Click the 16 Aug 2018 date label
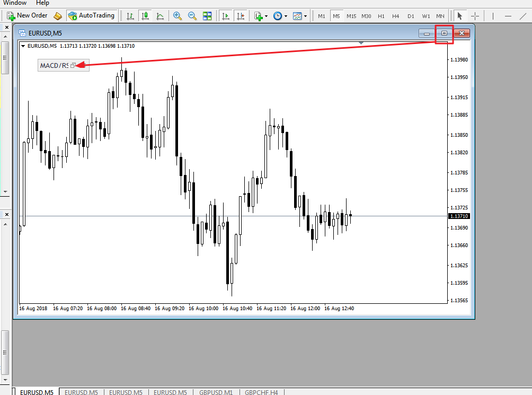The image size is (532, 395). [x=33, y=309]
